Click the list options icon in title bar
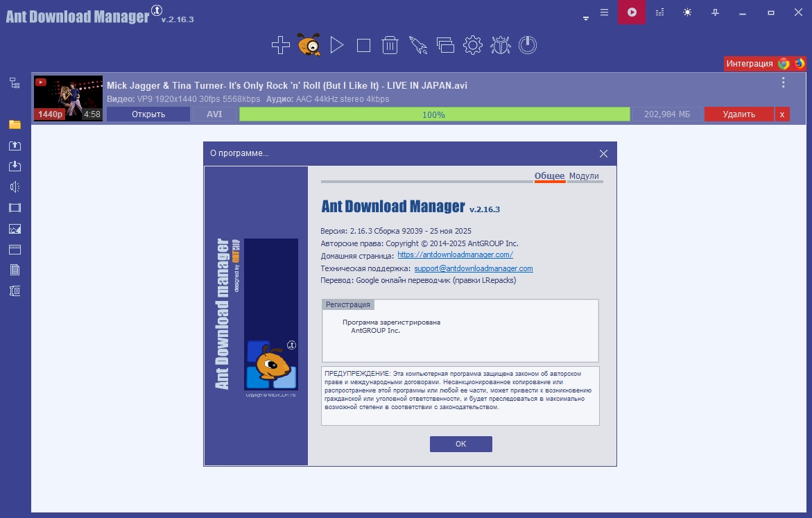The width and height of the screenshot is (812, 518). coord(659,12)
